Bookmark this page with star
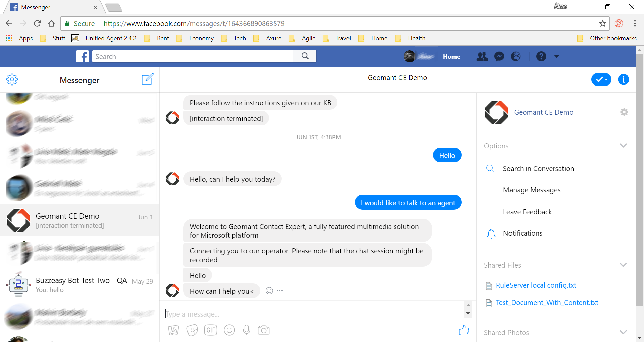644x342 pixels. [603, 23]
